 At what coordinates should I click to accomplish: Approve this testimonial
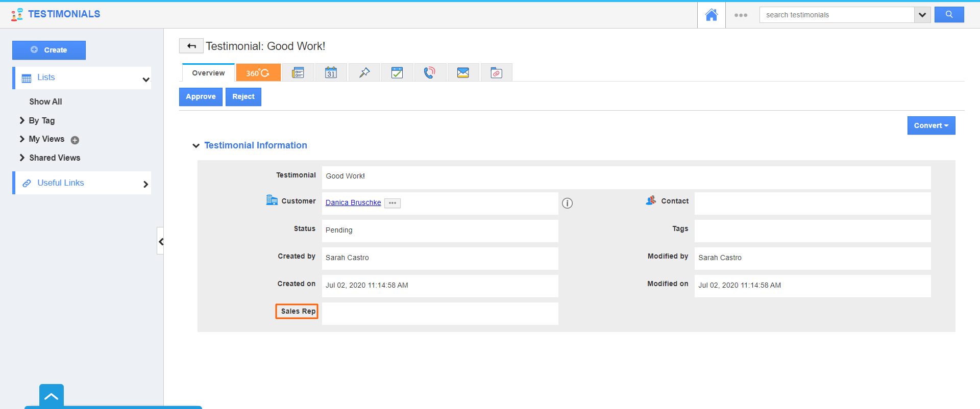click(201, 97)
